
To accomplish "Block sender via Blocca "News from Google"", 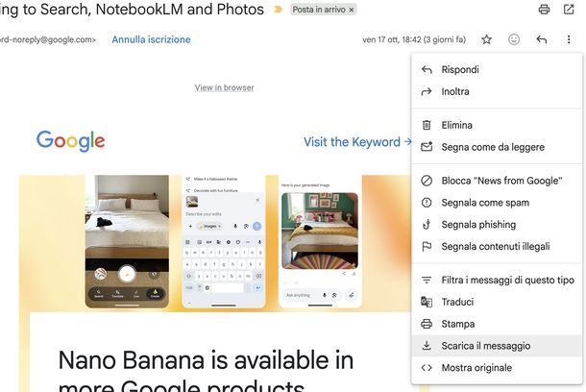I will (x=497, y=181).
